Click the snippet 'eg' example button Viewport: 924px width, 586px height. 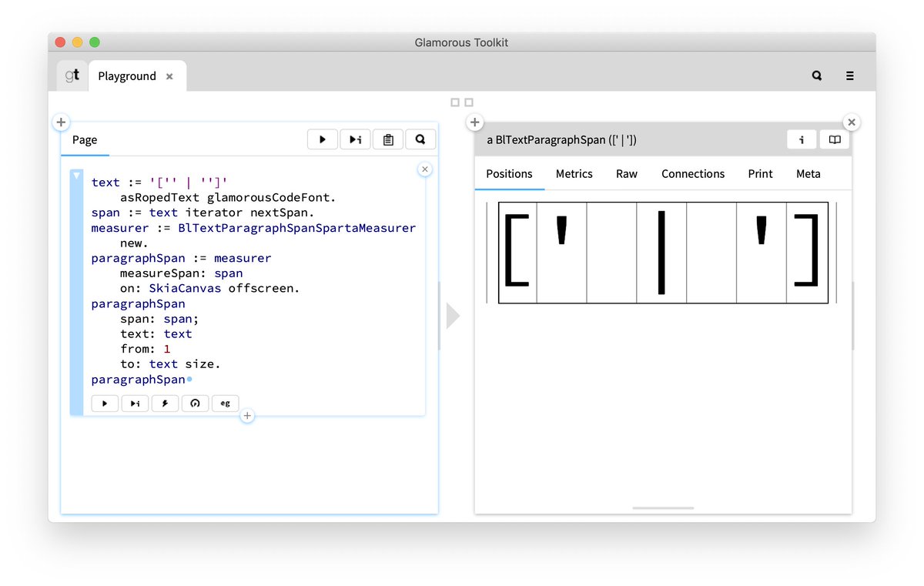coord(225,403)
